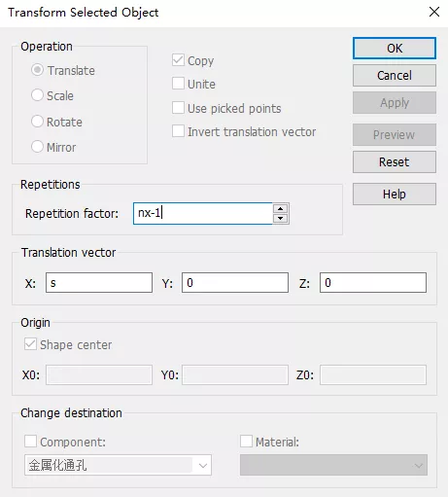Select the Rotate operation
448x497 pixels.
37,122
